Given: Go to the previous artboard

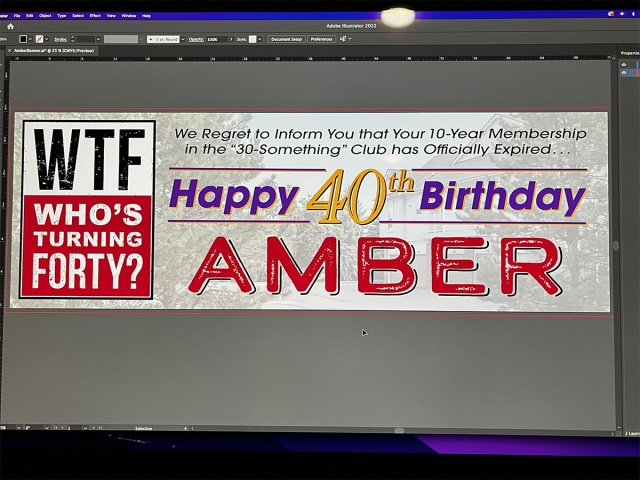Looking at the screenshot, I should [62, 428].
